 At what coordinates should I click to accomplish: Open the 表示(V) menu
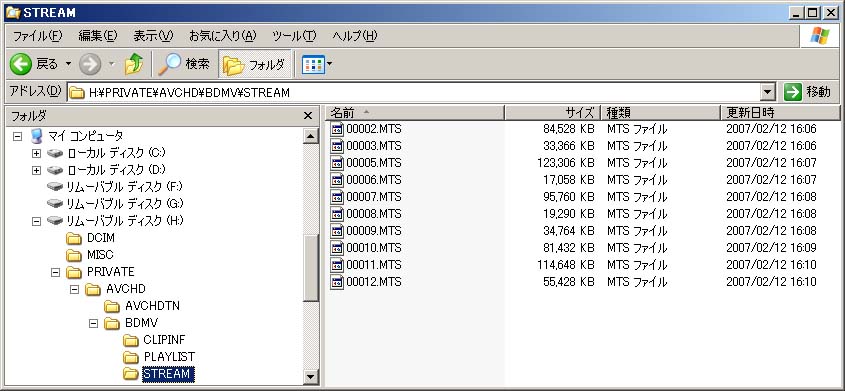click(153, 36)
